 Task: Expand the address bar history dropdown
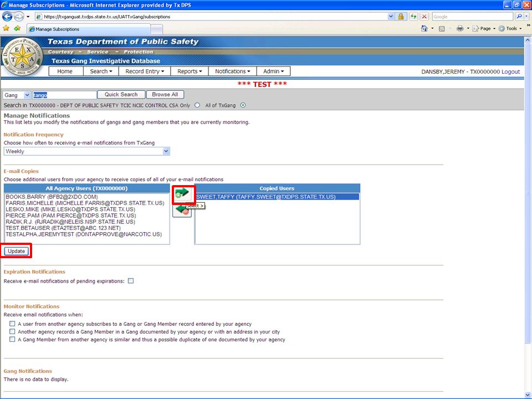coord(391,16)
